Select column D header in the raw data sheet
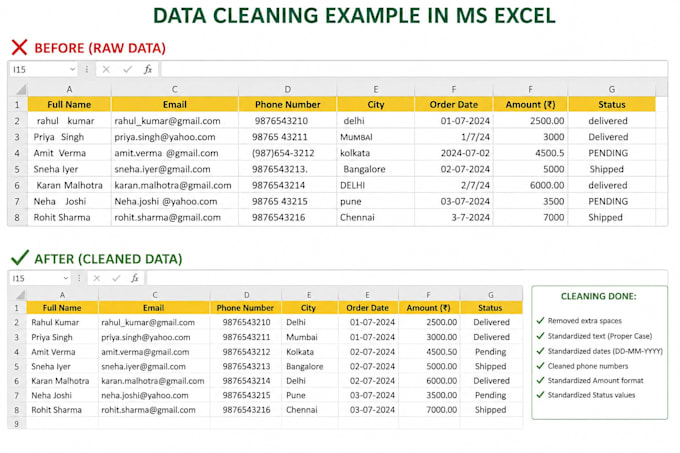This screenshot has height=453, width=680. (x=288, y=89)
